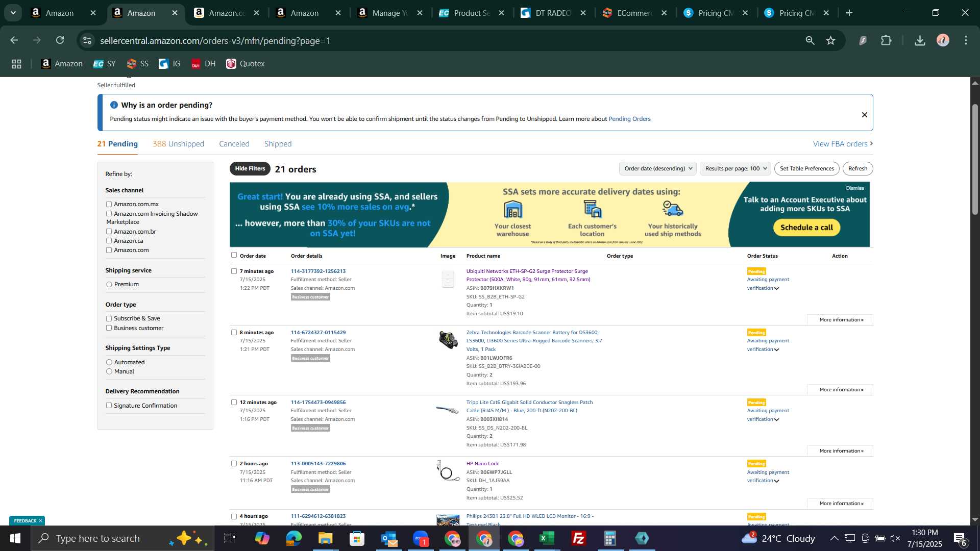This screenshot has height=551, width=980.
Task: Check the Amazon.com sales channel
Action: point(109,250)
